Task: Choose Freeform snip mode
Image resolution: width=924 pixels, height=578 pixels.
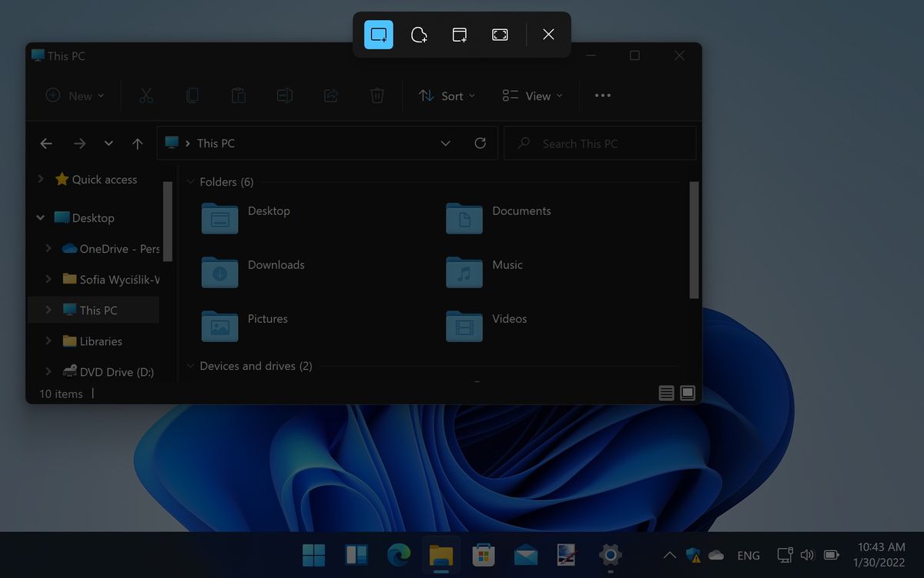Action: point(419,35)
